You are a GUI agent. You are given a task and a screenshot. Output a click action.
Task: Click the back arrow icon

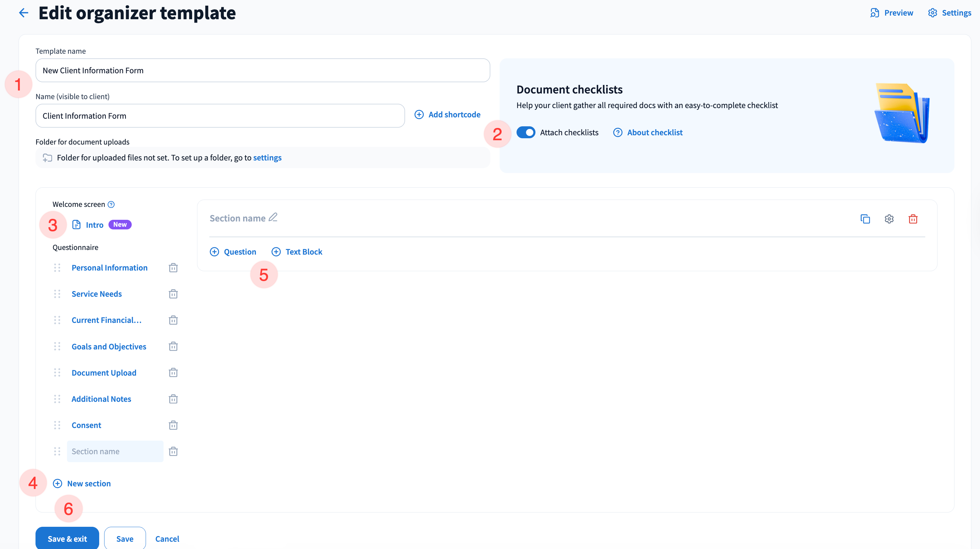[x=24, y=13]
